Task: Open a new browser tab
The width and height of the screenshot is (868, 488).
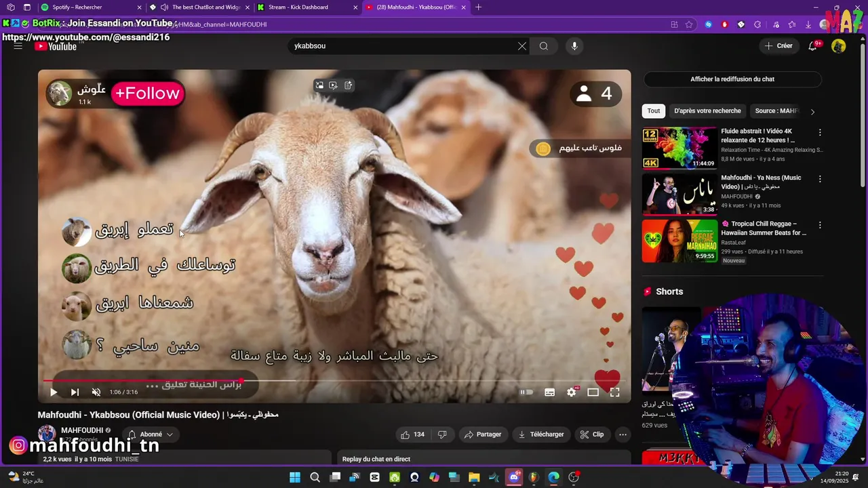Action: click(x=479, y=7)
